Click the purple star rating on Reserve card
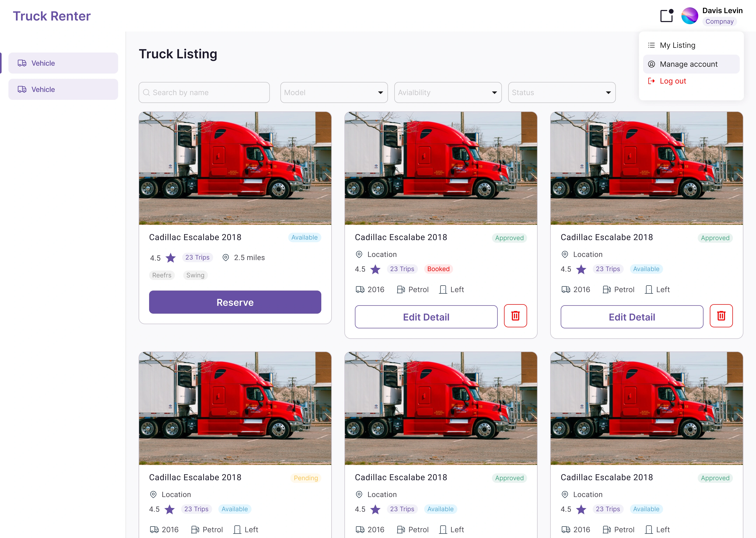 point(171,258)
